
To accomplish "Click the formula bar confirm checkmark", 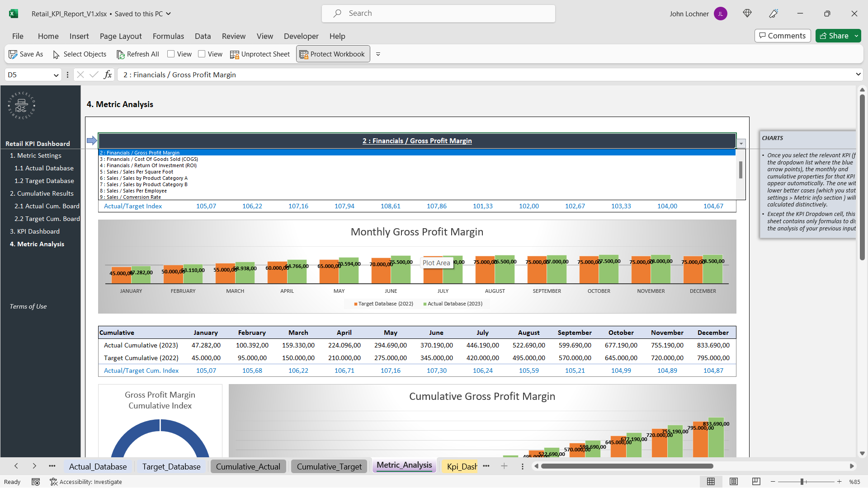I will (x=93, y=75).
